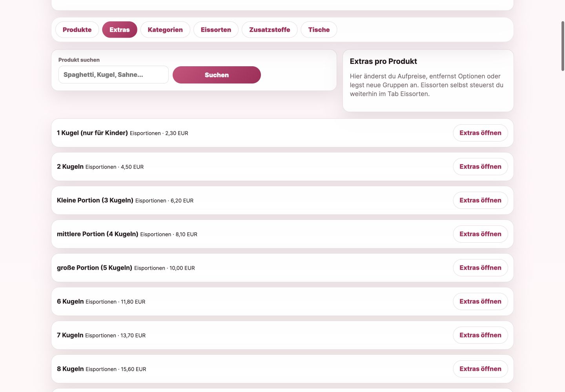Open extras for große Portion (5 Kugeln)
Viewport: 565px width, 392px height.
480,268
